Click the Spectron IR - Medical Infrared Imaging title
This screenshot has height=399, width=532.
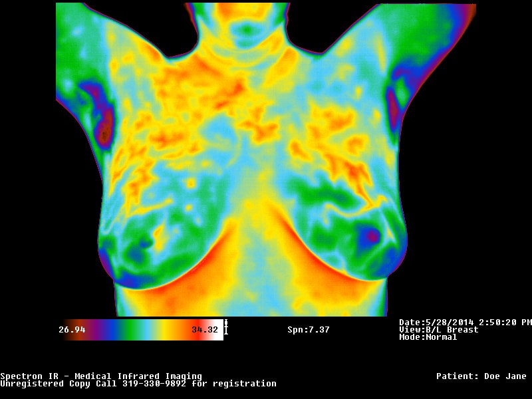tap(101, 376)
